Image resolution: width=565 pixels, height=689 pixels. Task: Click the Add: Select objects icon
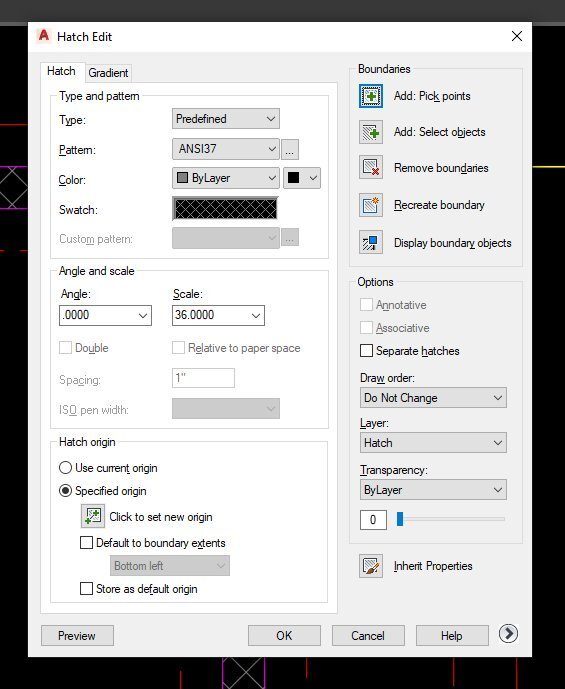click(370, 132)
